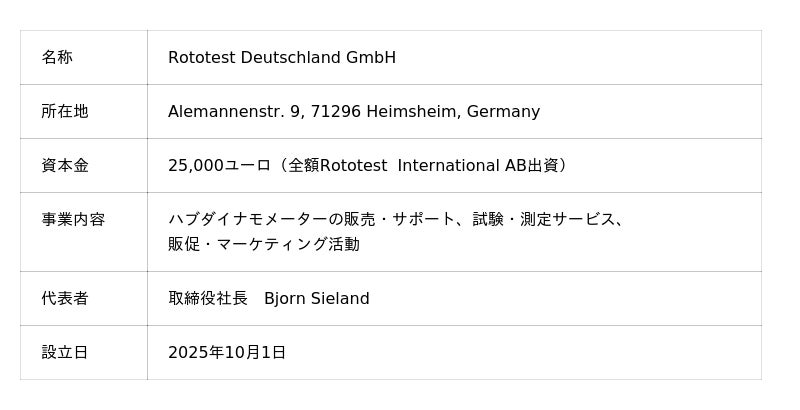
Task: Click the 事業内容 row header
Action: point(73,220)
